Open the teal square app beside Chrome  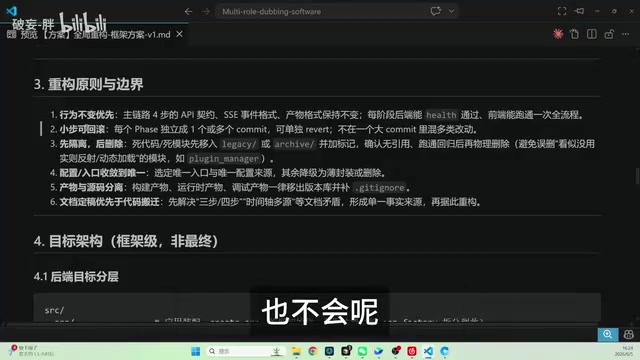[329, 351]
